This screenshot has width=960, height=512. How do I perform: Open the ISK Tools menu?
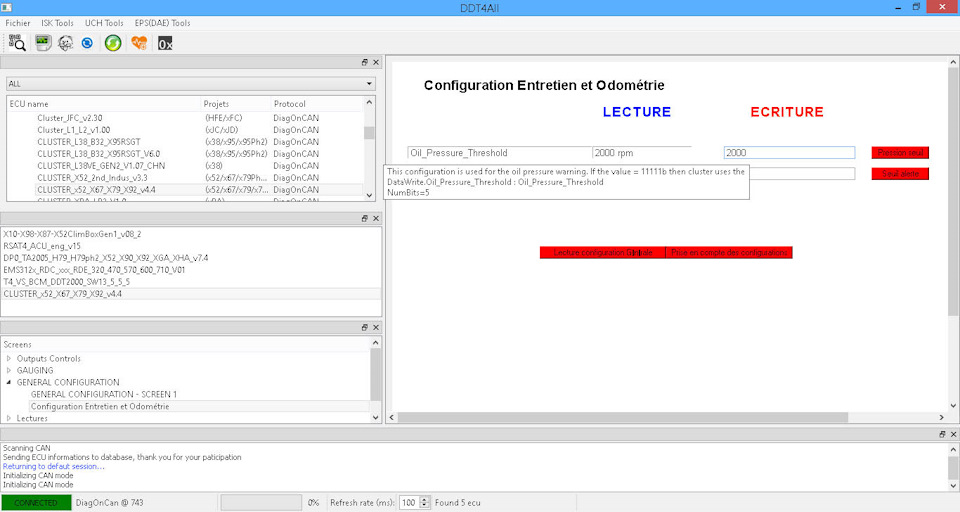coord(57,23)
